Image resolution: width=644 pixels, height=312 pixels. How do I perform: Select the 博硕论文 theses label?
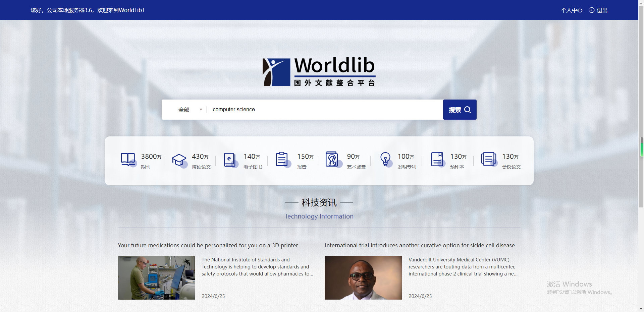pyautogui.click(x=201, y=167)
